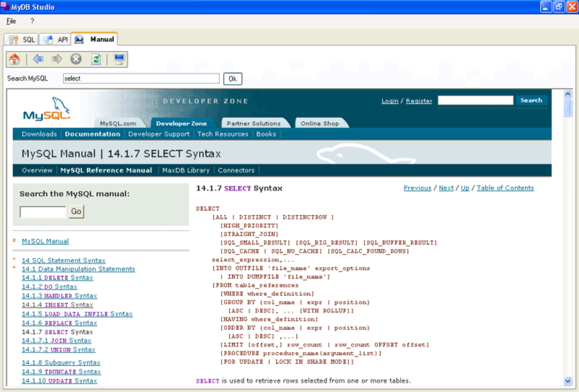Click the Overview sub-navigation link
This screenshot has width=579, height=392.
(37, 170)
